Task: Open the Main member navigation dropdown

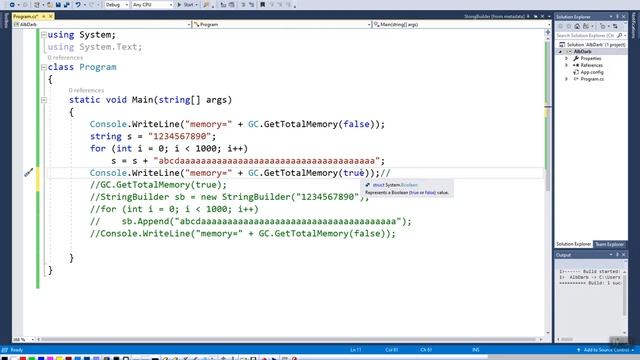Action: click(x=461, y=24)
